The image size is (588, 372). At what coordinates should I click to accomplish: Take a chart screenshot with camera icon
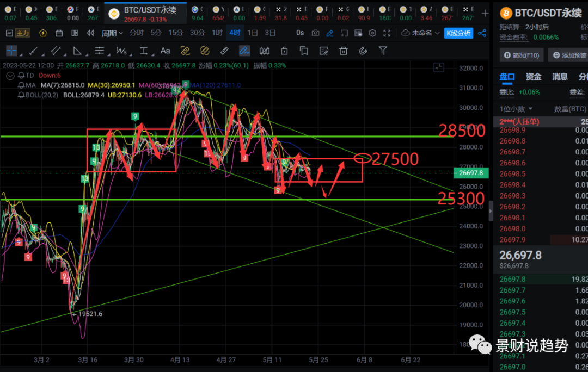click(x=315, y=33)
